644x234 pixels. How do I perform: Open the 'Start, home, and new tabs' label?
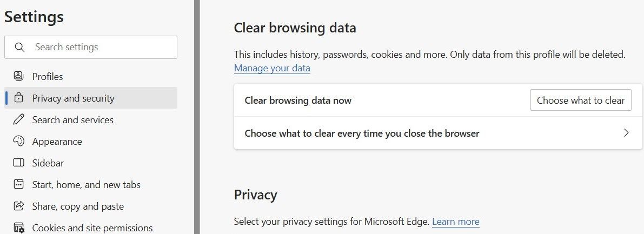point(86,184)
